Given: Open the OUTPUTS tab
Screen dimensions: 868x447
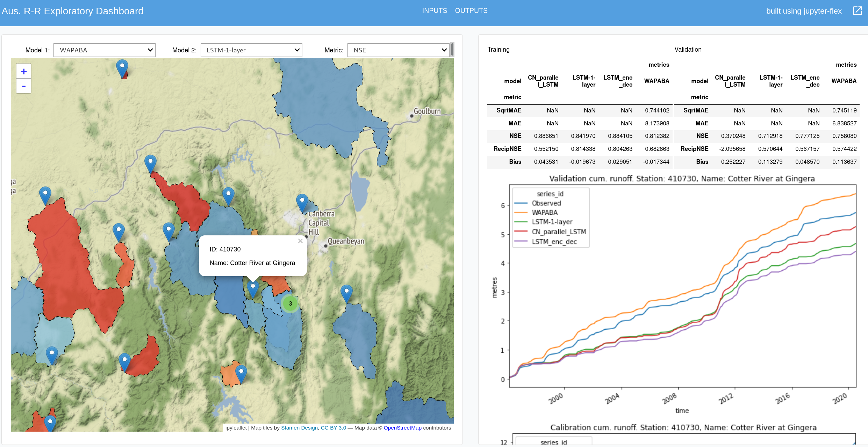Looking at the screenshot, I should [x=471, y=11].
